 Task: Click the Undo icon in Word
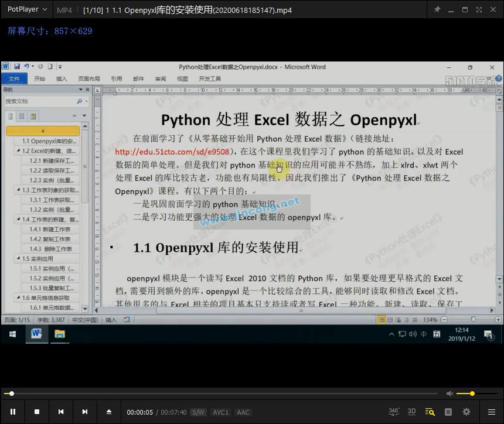27,67
